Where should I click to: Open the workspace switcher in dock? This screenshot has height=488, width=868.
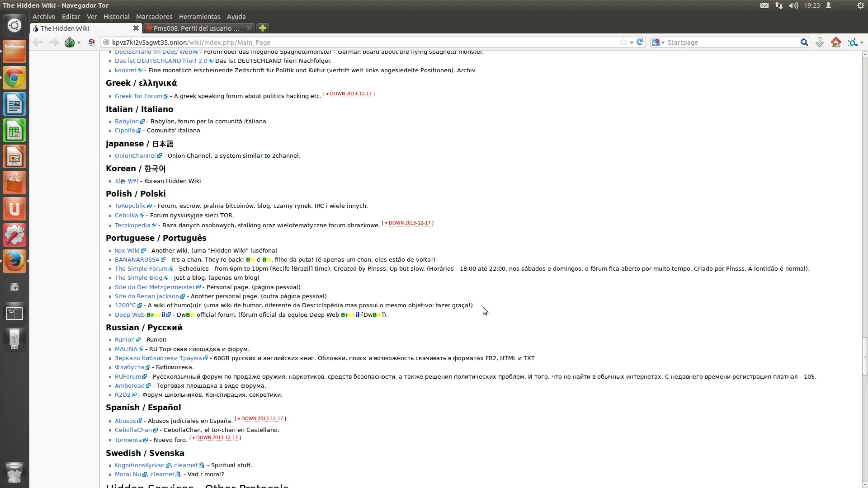tap(14, 313)
